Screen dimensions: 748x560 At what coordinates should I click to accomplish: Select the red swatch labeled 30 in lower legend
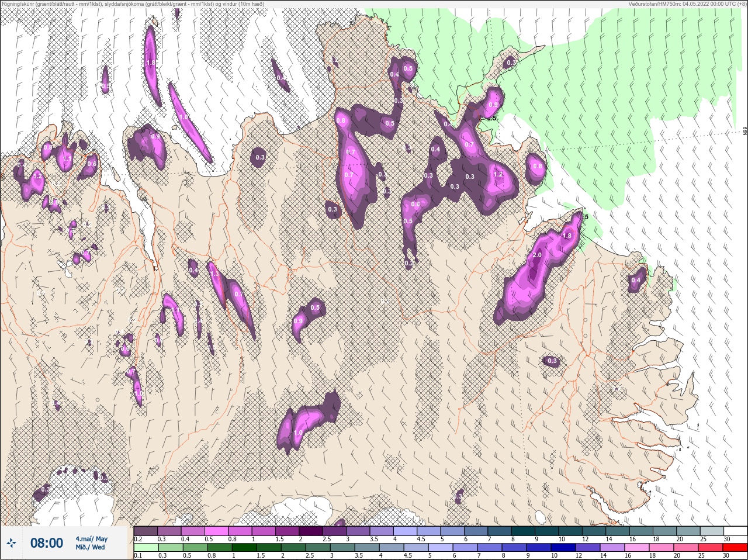coord(735,547)
